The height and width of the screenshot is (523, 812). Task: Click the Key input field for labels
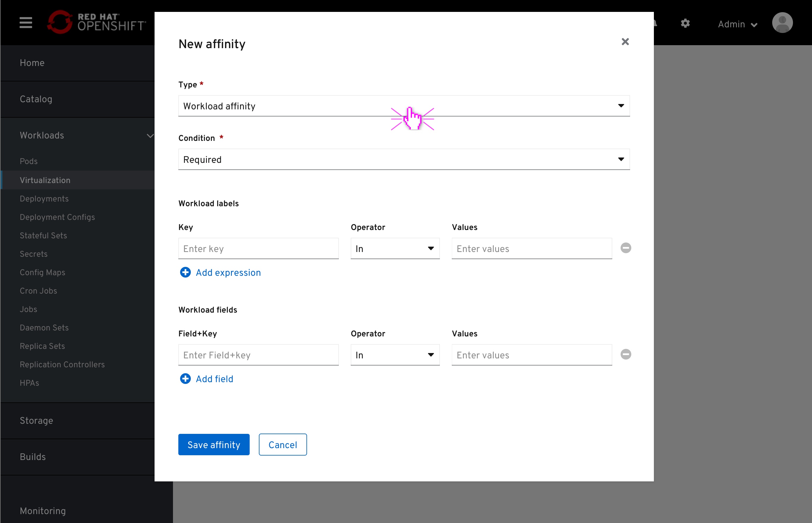tap(258, 248)
